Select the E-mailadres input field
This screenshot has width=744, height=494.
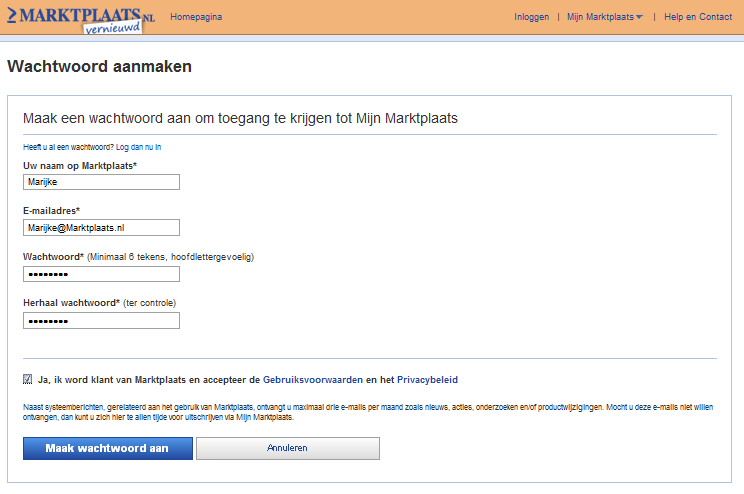tap(102, 228)
